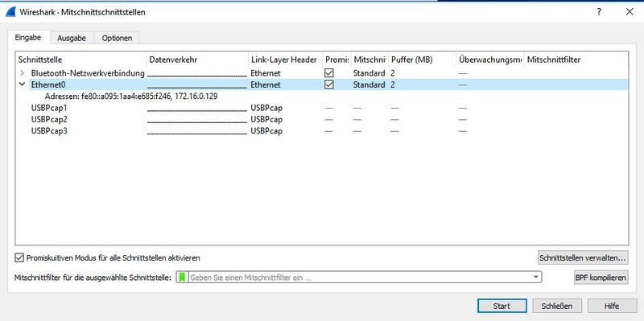Viewport: 644px width, 321px height.
Task: Click the Standard cell in Ethernet0 row
Action: click(x=369, y=84)
